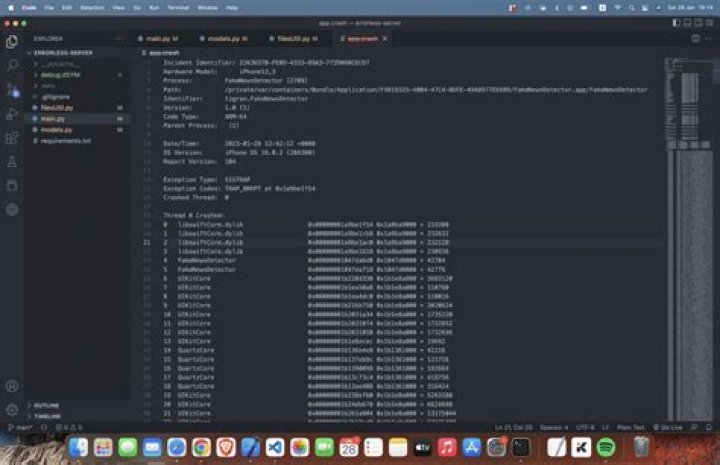Click the Thread 0 Crashed line

(193, 215)
